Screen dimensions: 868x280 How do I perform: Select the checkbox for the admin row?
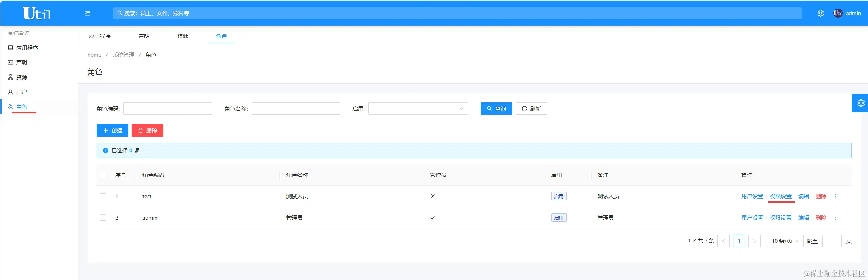[x=103, y=218]
